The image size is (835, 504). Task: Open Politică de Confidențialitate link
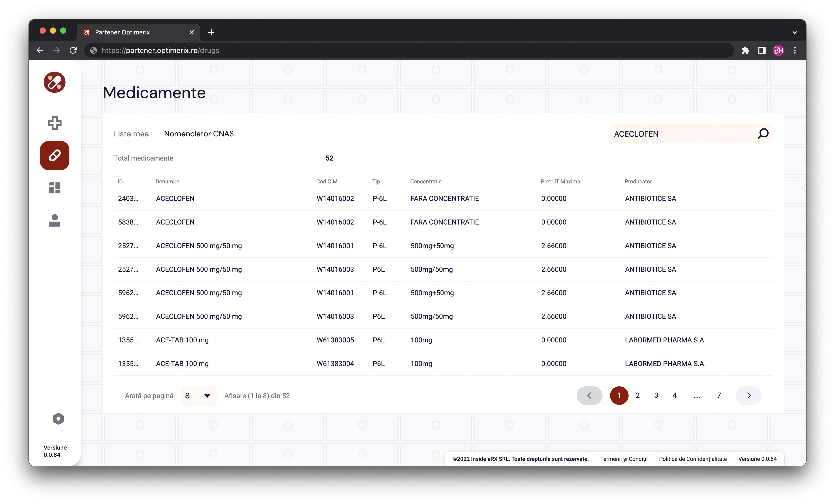point(693,459)
